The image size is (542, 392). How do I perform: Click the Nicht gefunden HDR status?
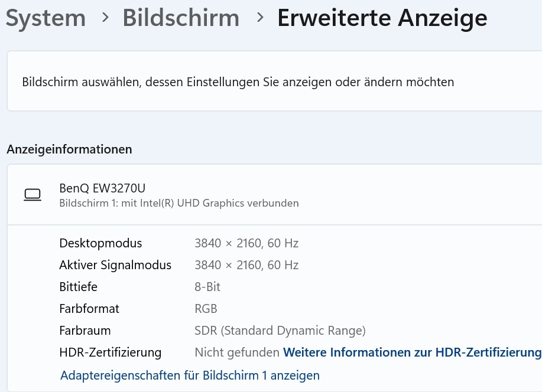[x=236, y=352]
